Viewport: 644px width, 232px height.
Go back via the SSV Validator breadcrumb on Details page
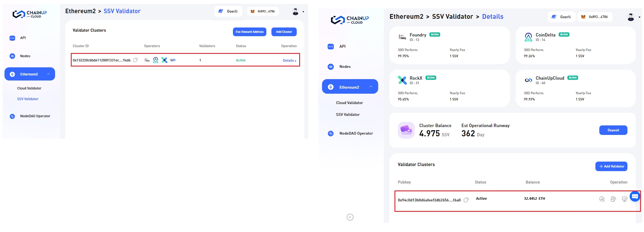point(452,17)
